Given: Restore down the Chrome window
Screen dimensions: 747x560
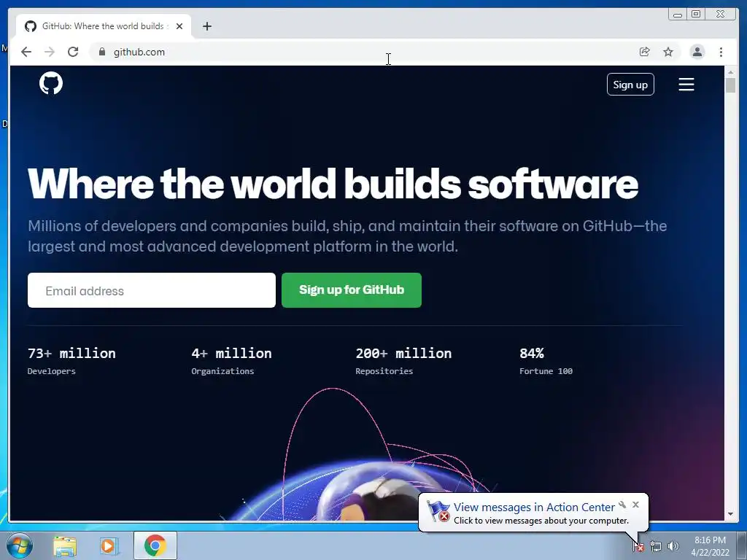Looking at the screenshot, I should [x=696, y=15].
